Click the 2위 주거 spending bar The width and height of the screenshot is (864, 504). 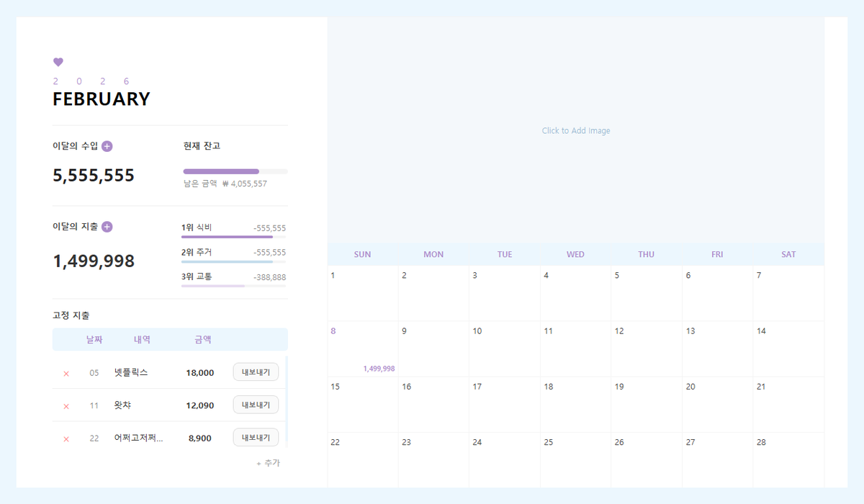point(233,261)
